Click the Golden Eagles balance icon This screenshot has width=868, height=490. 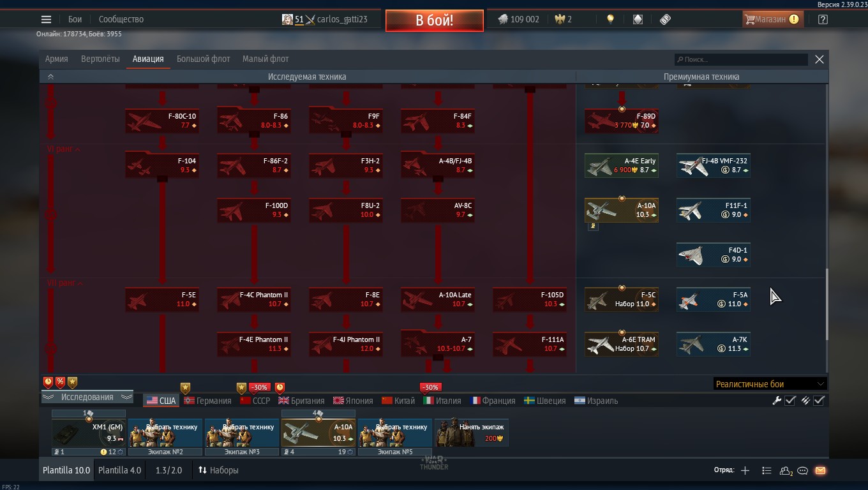coord(560,19)
